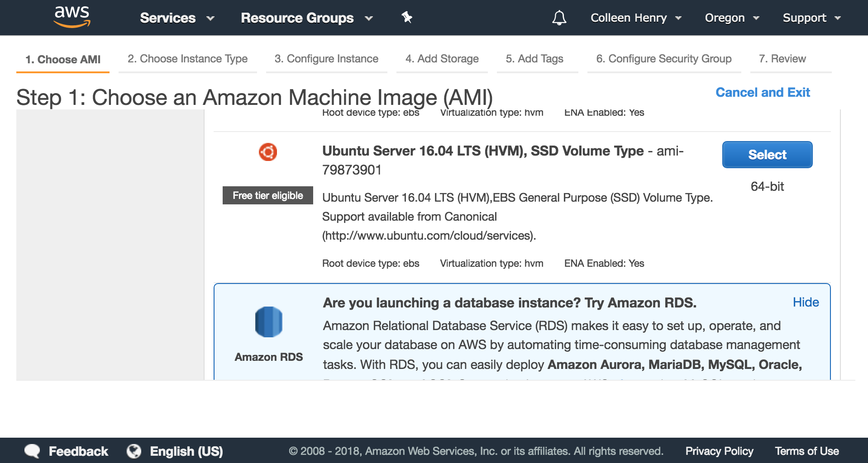The width and height of the screenshot is (868, 463).
Task: Go to Choose Instance Type tab
Action: click(187, 59)
